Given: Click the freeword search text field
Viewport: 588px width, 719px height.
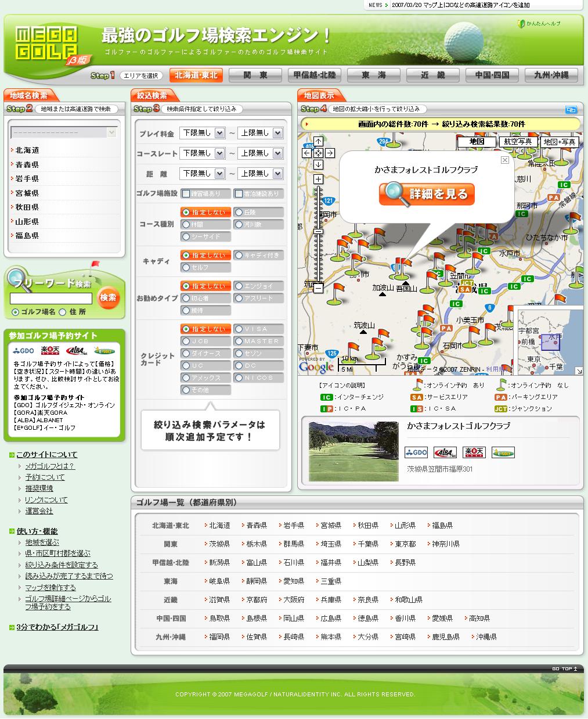Looking at the screenshot, I should click(51, 299).
